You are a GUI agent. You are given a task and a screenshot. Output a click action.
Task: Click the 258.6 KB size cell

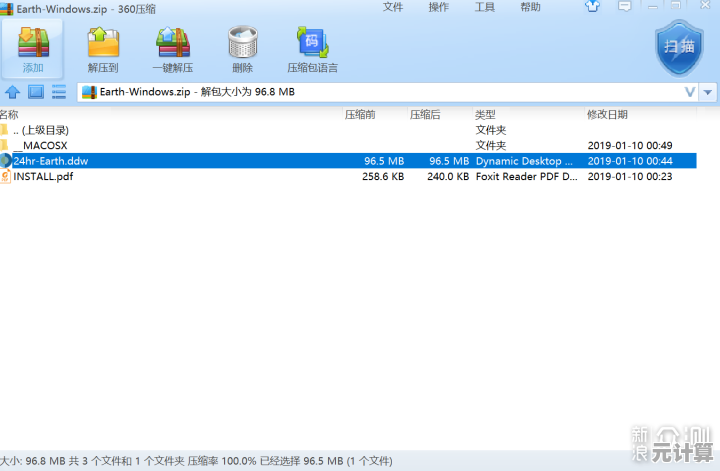pyautogui.click(x=383, y=176)
